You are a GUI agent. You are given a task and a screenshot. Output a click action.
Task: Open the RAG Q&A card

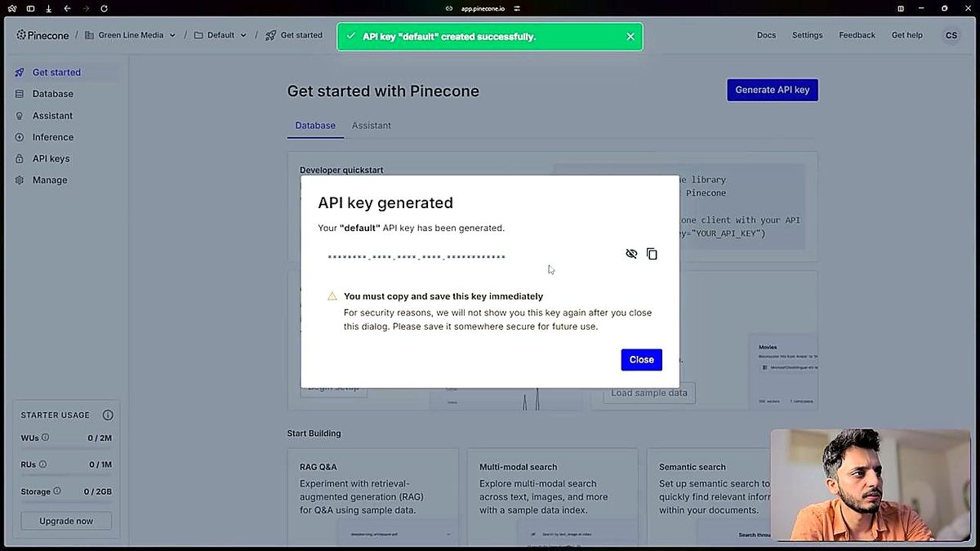[x=372, y=497]
